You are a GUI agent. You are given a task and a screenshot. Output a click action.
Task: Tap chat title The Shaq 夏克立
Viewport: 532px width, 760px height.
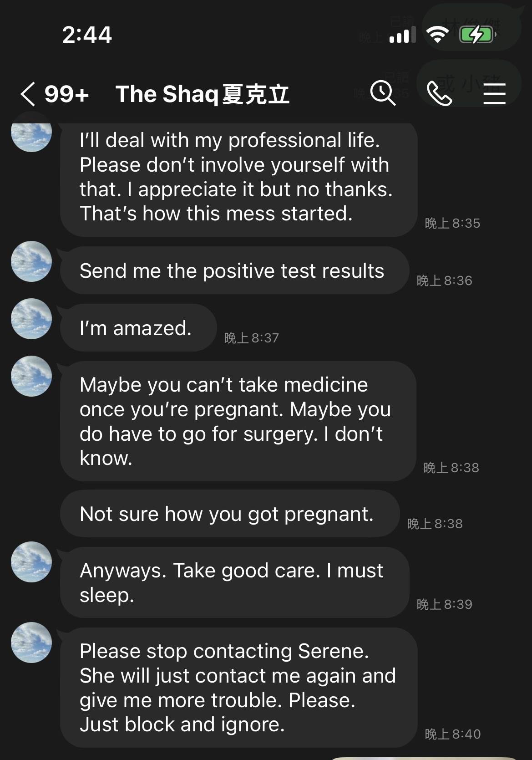click(x=203, y=94)
